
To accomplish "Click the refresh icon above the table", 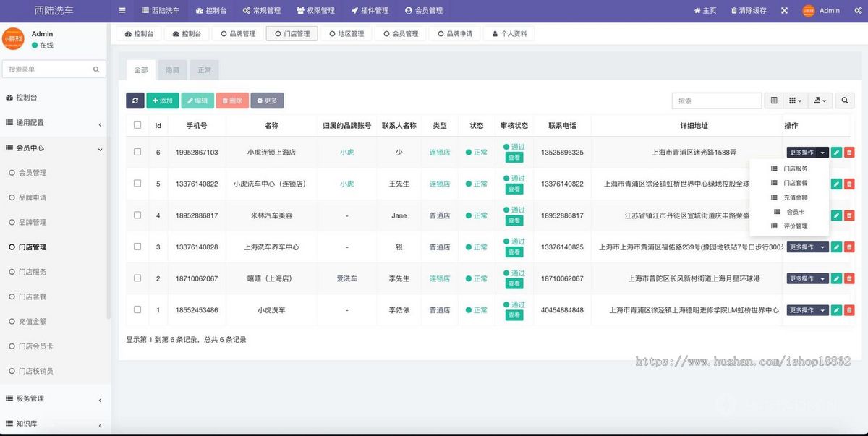I will click(x=135, y=100).
